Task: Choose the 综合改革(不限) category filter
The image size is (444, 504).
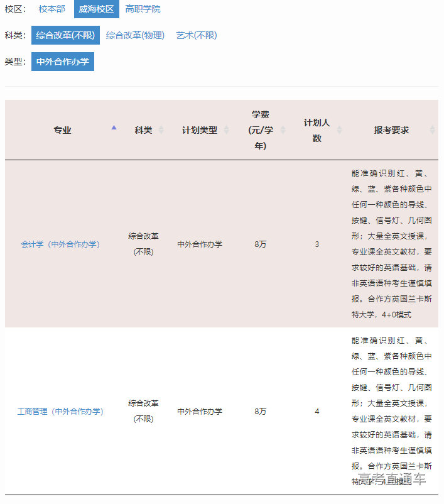Action: coord(65,35)
